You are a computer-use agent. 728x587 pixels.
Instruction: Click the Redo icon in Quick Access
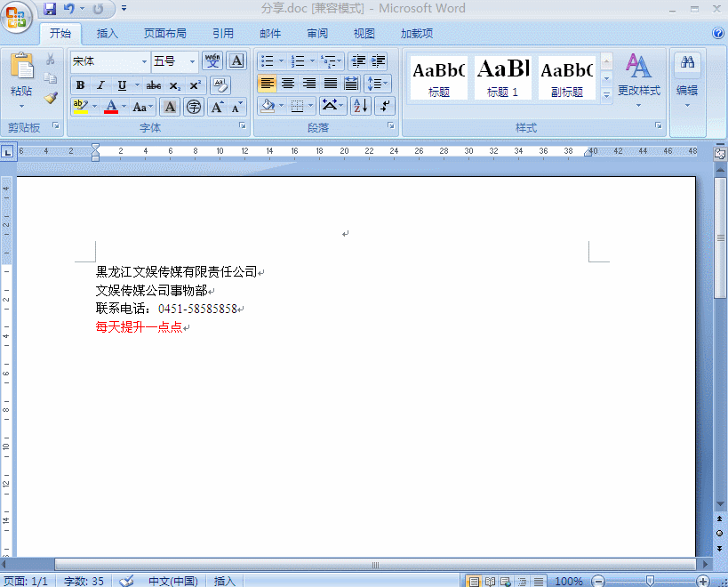pyautogui.click(x=98, y=8)
